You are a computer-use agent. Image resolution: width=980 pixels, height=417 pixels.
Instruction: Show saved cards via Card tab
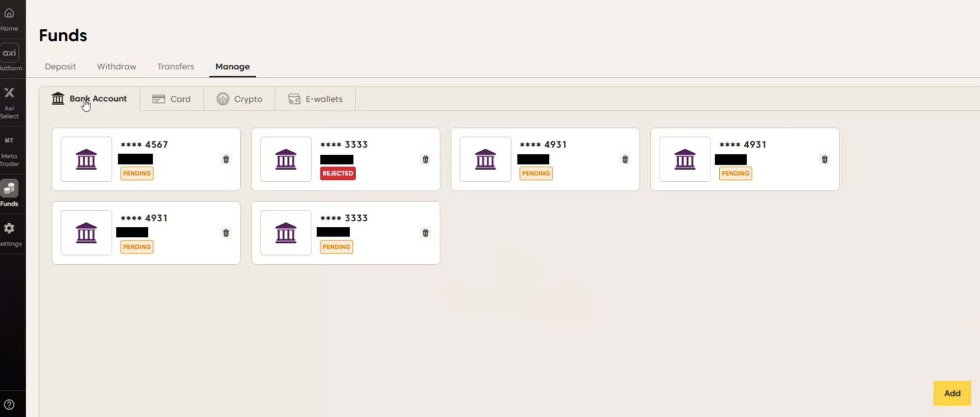tap(171, 99)
